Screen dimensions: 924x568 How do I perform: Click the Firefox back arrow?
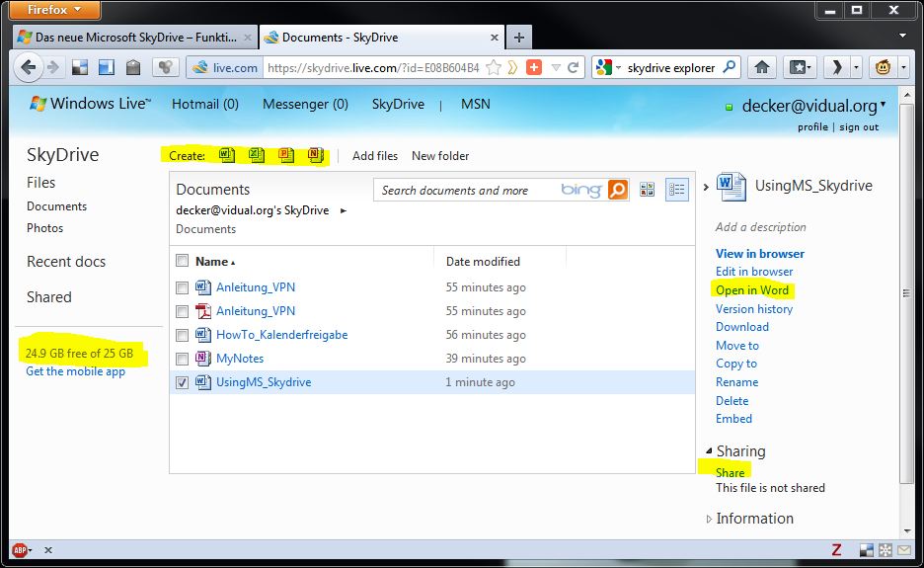pyautogui.click(x=28, y=67)
